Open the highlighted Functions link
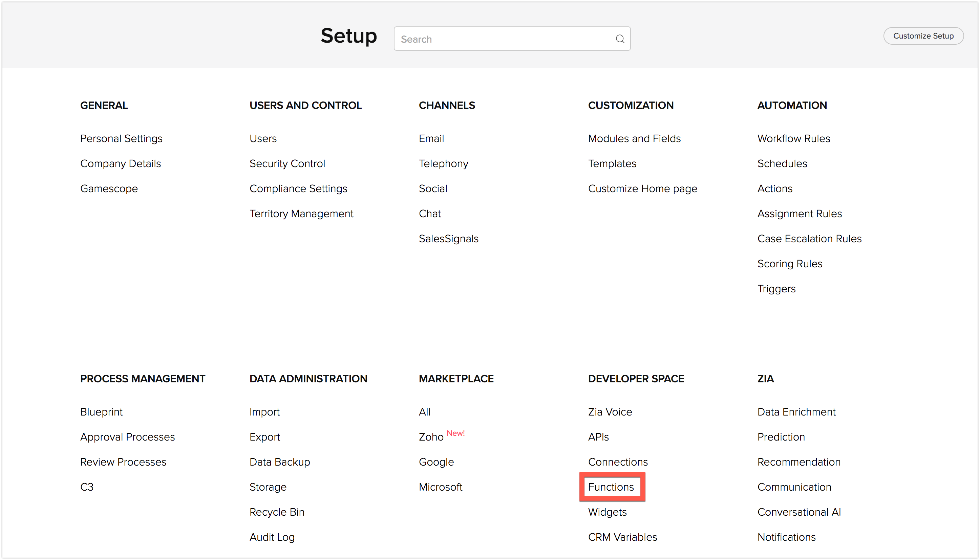980x560 pixels. [x=611, y=487]
